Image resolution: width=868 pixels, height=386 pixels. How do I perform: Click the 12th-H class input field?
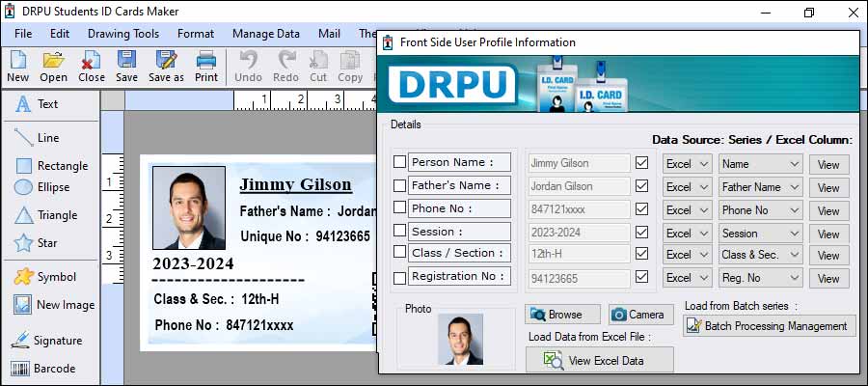pyautogui.click(x=579, y=254)
